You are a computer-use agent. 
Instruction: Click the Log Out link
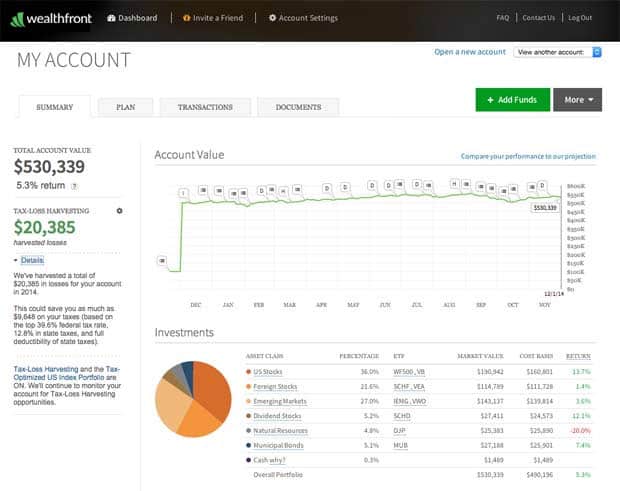(580, 18)
